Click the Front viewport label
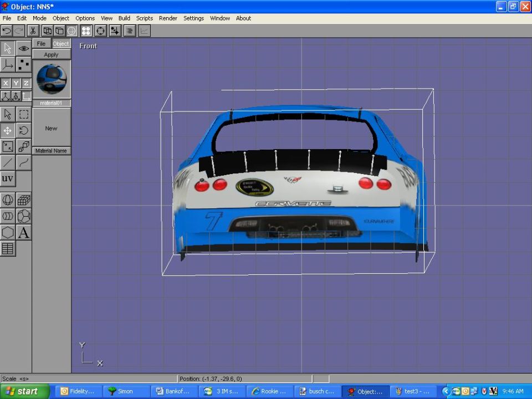Viewport: 532px width, 399px height. [x=88, y=46]
